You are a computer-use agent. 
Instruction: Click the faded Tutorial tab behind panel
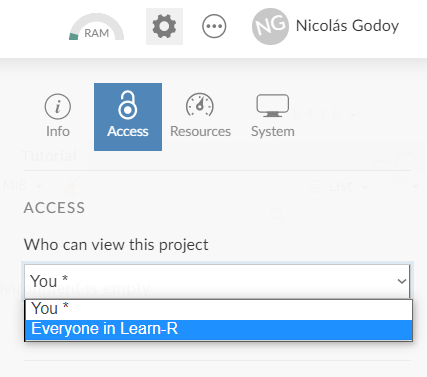(x=49, y=156)
